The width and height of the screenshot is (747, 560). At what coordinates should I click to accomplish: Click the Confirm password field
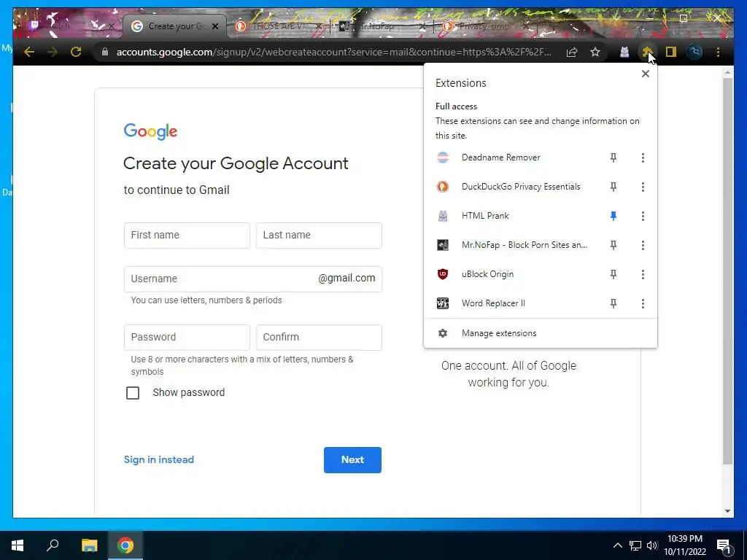point(319,337)
